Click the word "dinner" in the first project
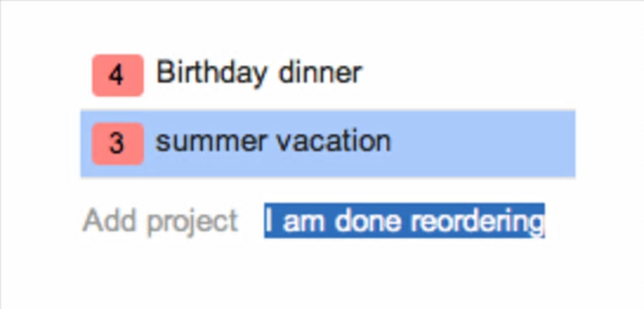 coord(319,73)
